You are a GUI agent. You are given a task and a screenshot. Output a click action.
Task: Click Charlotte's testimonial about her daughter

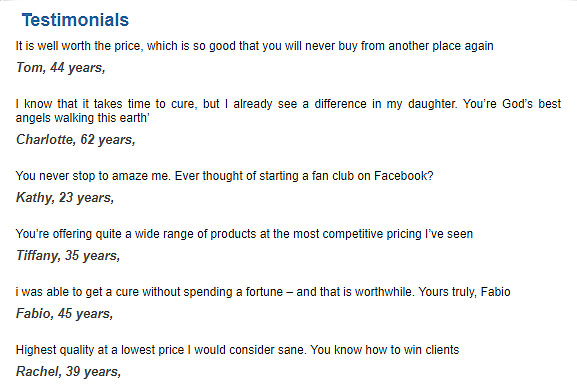[288, 111]
